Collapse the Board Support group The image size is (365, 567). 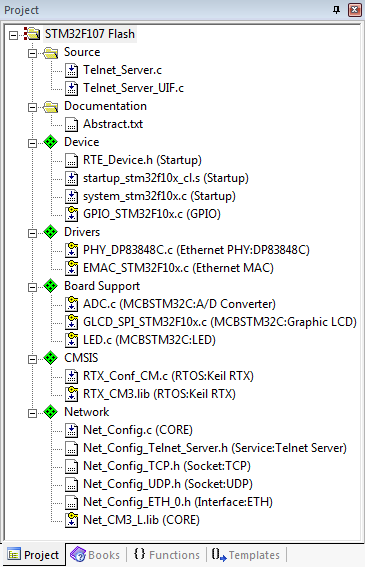(x=33, y=287)
